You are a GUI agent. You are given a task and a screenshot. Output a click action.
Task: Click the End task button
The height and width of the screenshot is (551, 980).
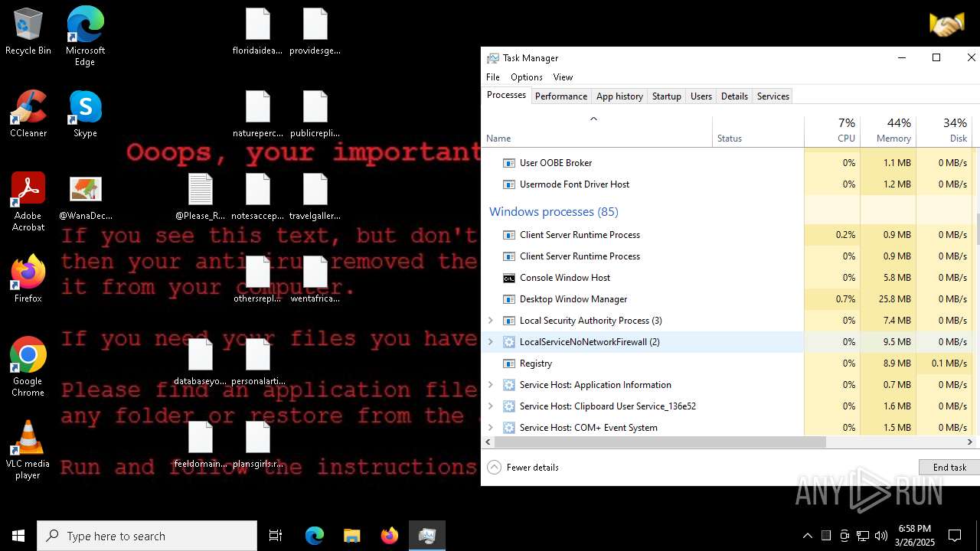[x=949, y=468]
